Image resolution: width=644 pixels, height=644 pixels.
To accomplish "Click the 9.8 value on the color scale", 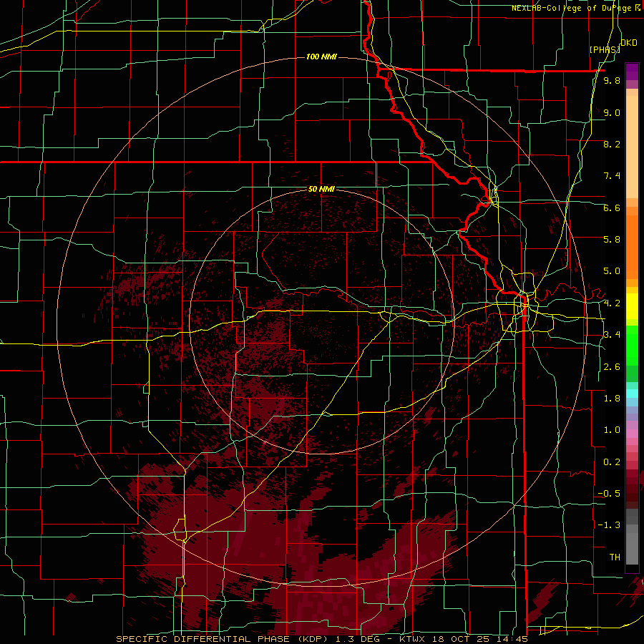I will point(612,81).
